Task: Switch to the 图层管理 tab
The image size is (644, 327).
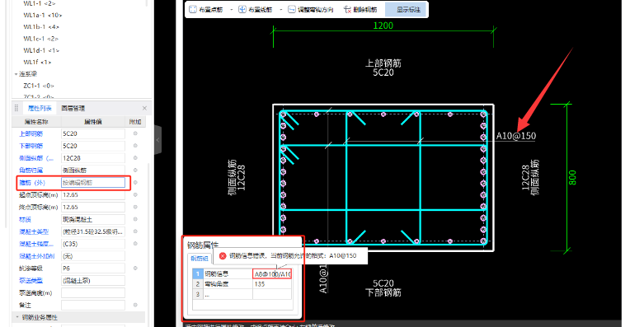Action: click(73, 109)
